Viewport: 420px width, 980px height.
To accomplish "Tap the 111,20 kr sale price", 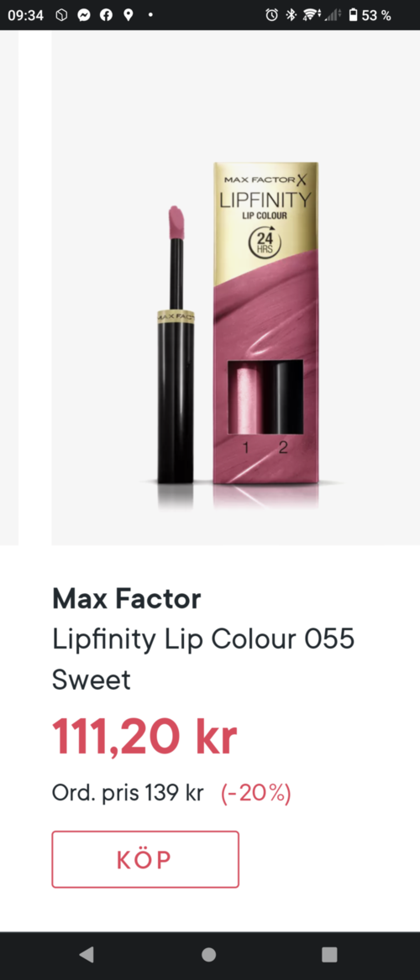I will [144, 737].
